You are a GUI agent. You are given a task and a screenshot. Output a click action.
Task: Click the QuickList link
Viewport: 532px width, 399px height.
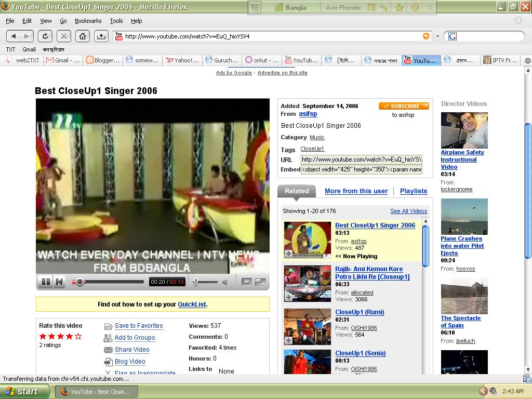[x=192, y=304]
